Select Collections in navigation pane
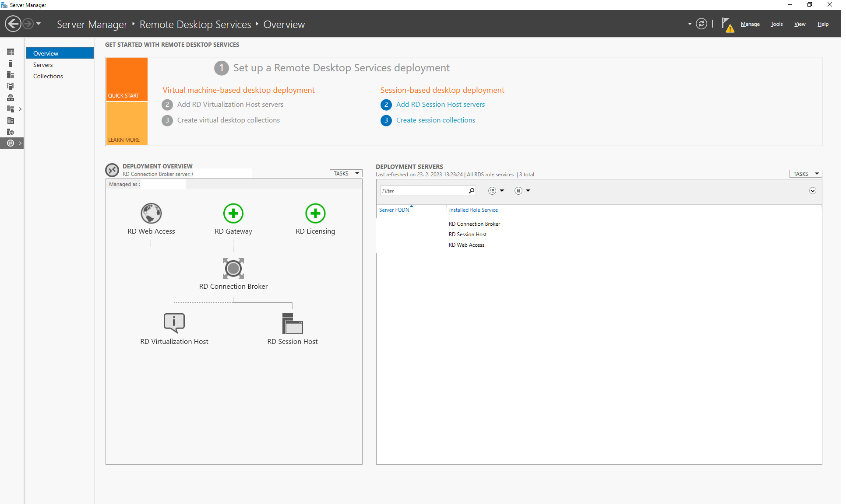846x504 pixels. [48, 76]
